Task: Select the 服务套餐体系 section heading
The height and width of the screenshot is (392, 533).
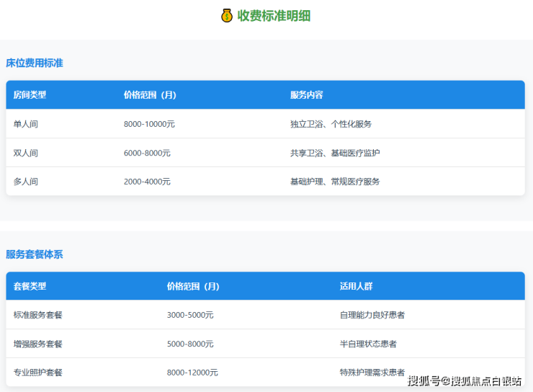Action: [35, 254]
